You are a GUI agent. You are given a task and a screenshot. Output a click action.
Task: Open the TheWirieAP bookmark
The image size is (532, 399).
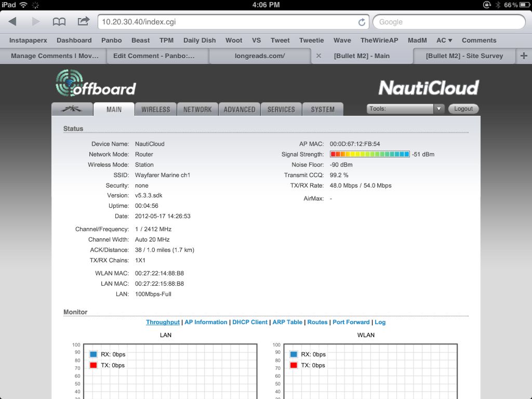[379, 41]
